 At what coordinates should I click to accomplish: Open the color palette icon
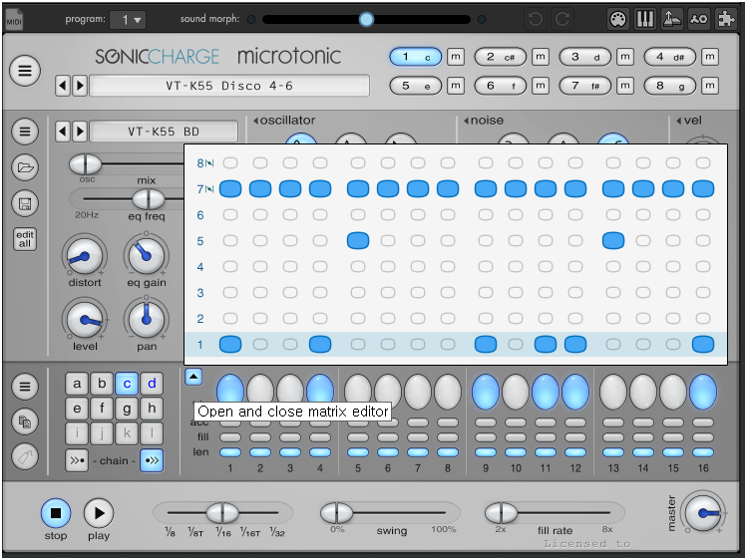[x=618, y=19]
